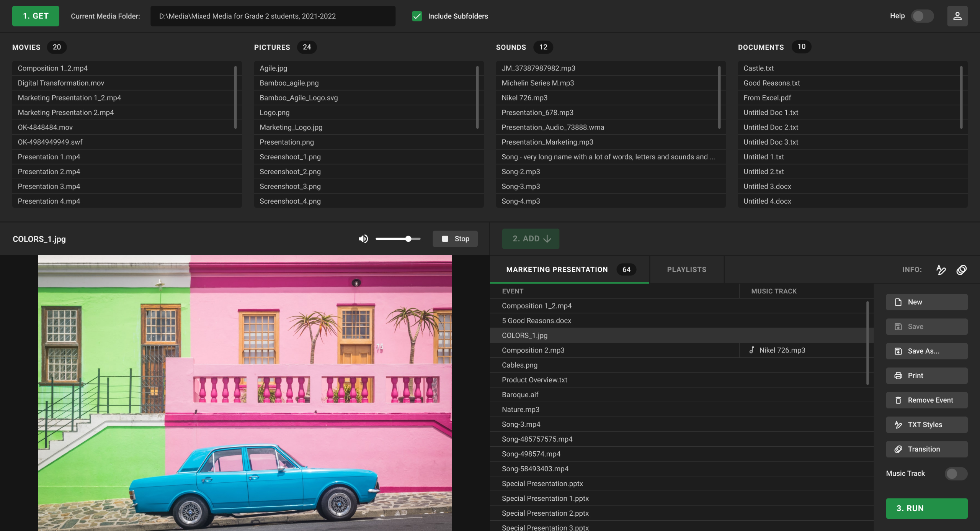Uncheck the Include Subfolders checkbox
Image resolution: width=980 pixels, height=531 pixels.
coord(417,16)
